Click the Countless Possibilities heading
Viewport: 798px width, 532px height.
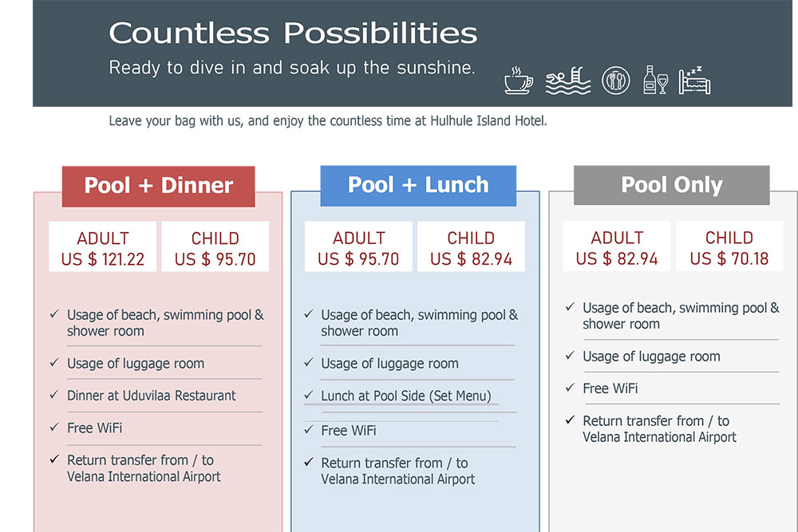tap(293, 33)
